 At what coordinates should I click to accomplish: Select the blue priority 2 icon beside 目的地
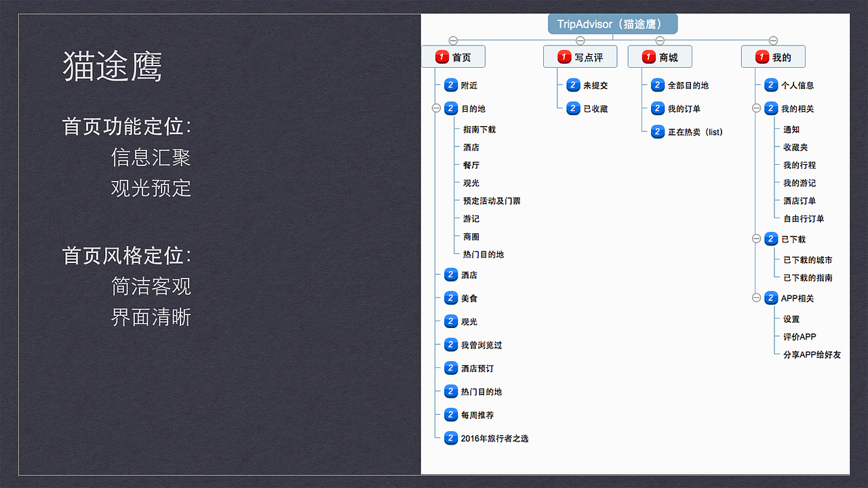click(451, 108)
